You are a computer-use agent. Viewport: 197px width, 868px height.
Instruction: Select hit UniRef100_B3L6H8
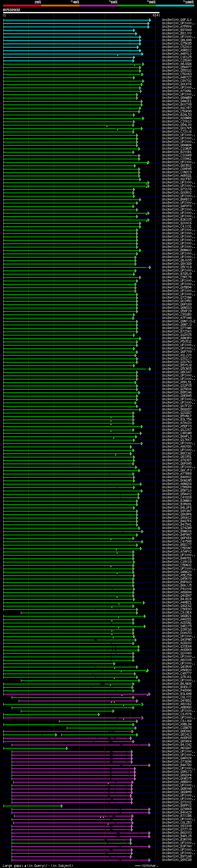[176, 694]
